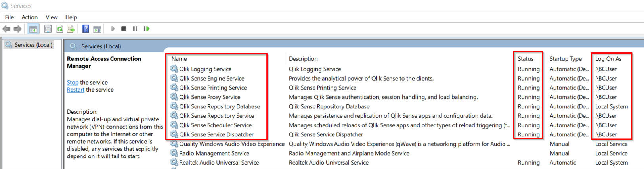Image resolution: width=644 pixels, height=169 pixels.
Task: Click gear icon of Realtek Audio Universal Service
Action: [174, 163]
